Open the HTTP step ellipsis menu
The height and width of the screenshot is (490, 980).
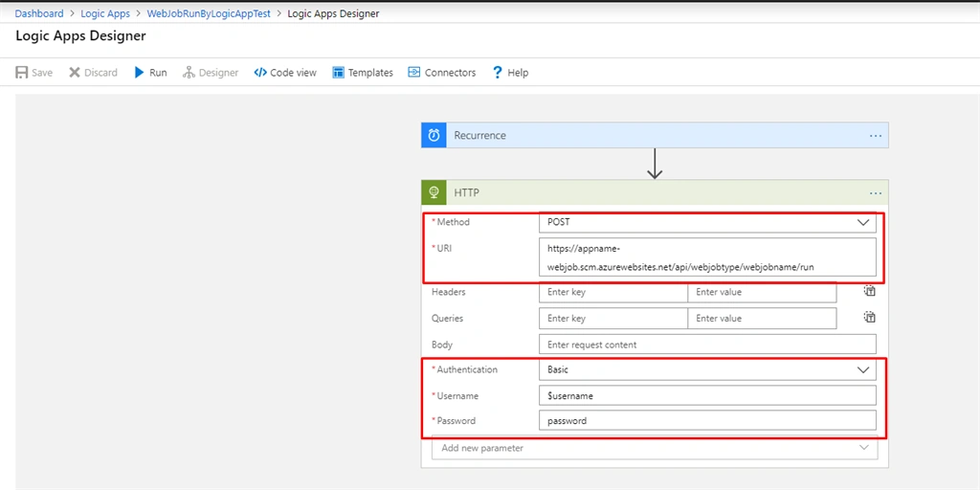tap(875, 193)
